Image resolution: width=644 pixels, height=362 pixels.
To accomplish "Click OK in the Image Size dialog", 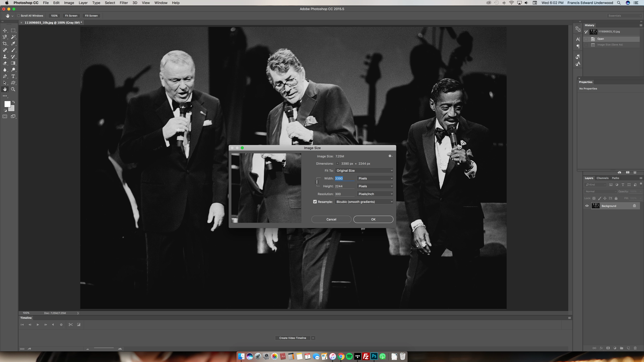I will tap(373, 219).
